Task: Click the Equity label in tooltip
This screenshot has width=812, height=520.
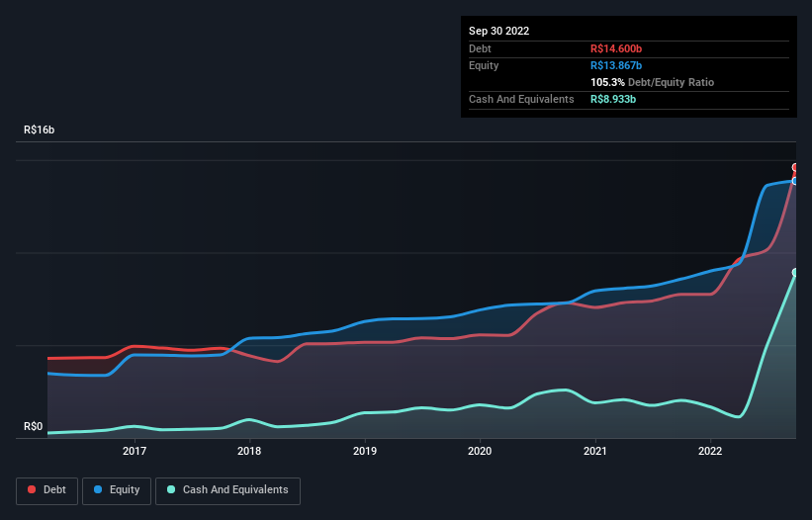Action: click(x=484, y=65)
